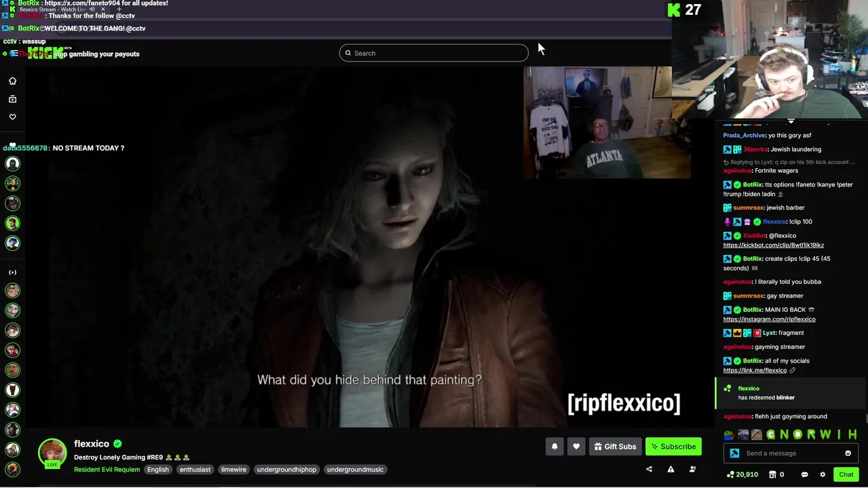Click the recommended live channels icon in sidebar
Viewport: 868px width, 488px height.
(x=12, y=272)
